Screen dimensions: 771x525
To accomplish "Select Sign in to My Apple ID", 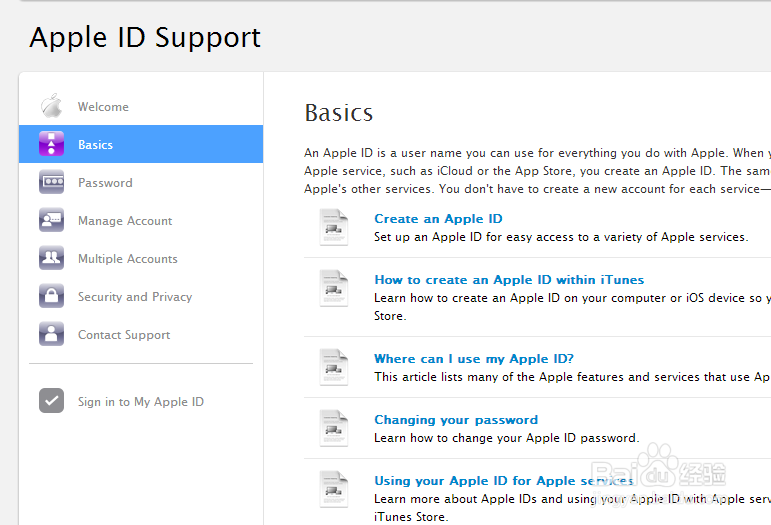I will coord(141,402).
